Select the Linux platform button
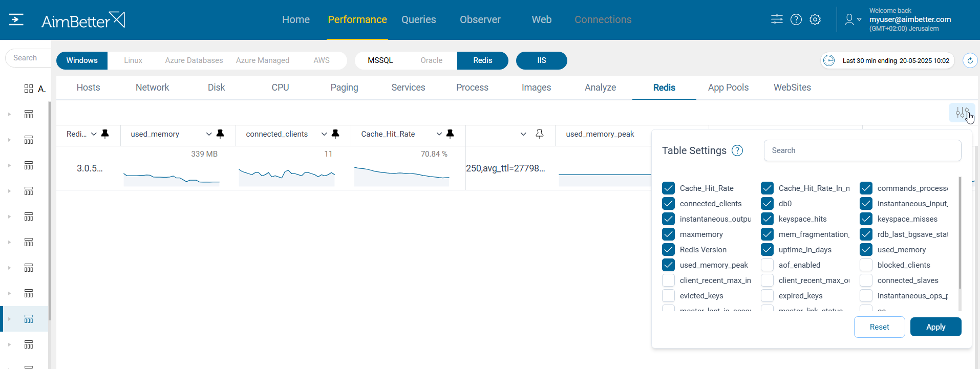980x369 pixels. pos(133,60)
